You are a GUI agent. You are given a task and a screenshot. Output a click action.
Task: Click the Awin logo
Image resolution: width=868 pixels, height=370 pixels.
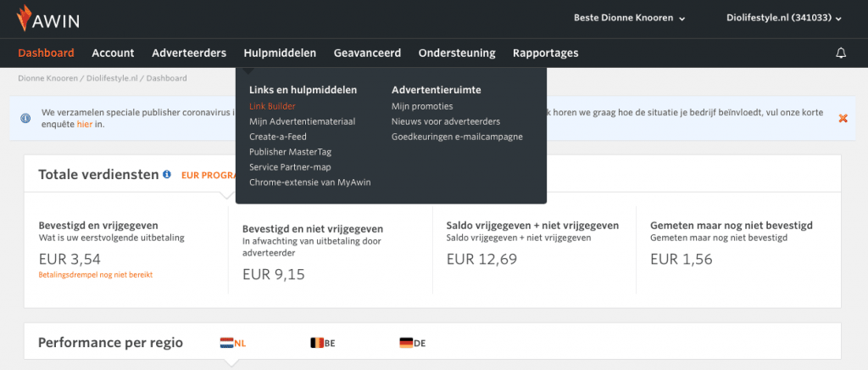48,19
